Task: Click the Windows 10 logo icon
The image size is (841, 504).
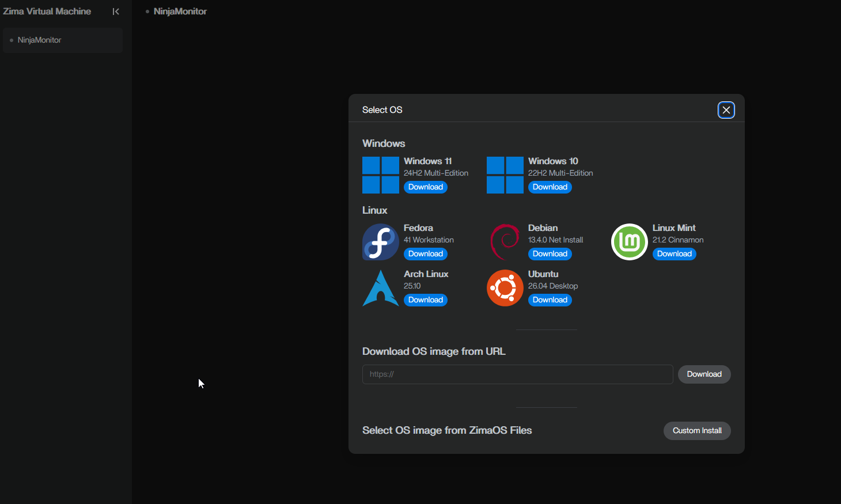Action: 505,175
